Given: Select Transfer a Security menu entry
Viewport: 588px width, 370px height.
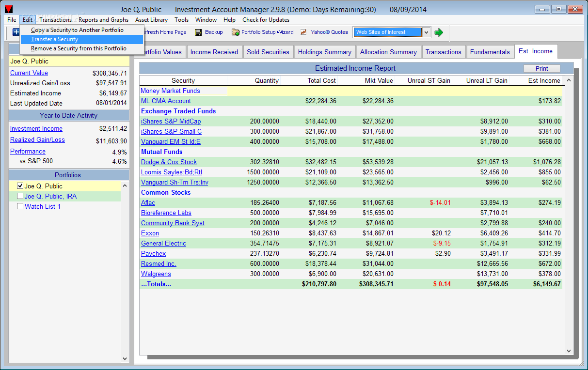Looking at the screenshot, I should (82, 39).
